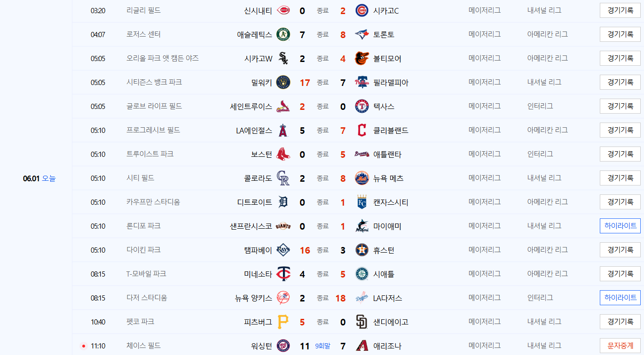Click the Minnesota Twins logo
Image resolution: width=644 pixels, height=355 pixels.
click(283, 274)
